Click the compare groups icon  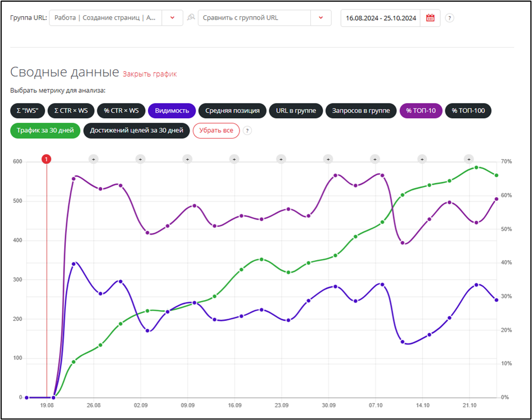191,17
